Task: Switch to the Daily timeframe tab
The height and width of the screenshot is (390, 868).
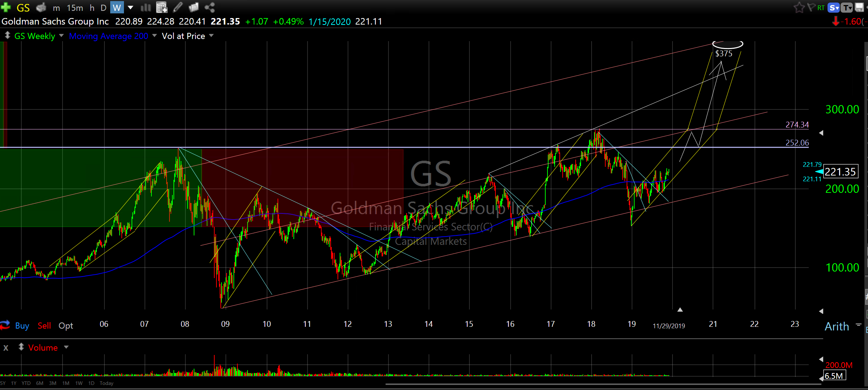Action: (x=103, y=8)
